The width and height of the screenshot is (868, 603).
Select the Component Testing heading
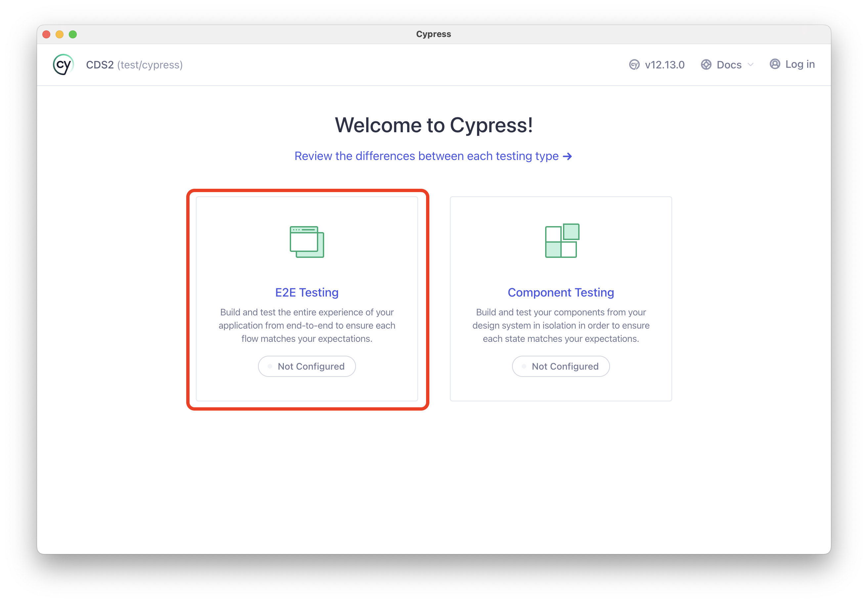click(x=561, y=293)
